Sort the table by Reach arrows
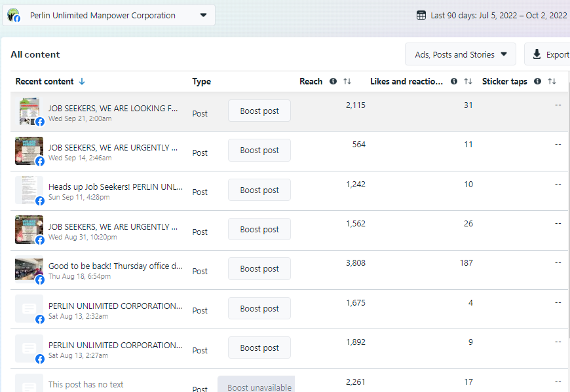The image size is (570, 392). pyautogui.click(x=347, y=81)
